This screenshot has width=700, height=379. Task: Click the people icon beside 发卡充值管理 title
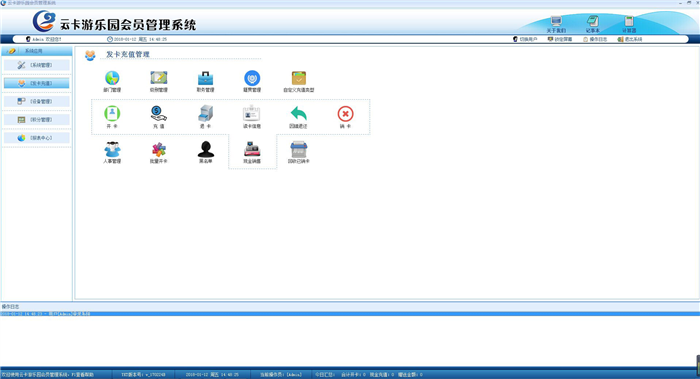pyautogui.click(x=90, y=55)
